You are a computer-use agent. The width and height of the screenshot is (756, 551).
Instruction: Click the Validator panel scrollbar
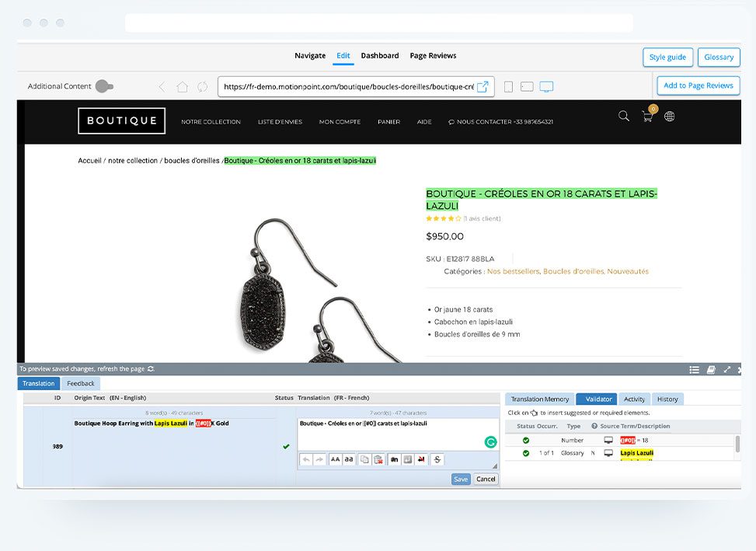coord(737,444)
